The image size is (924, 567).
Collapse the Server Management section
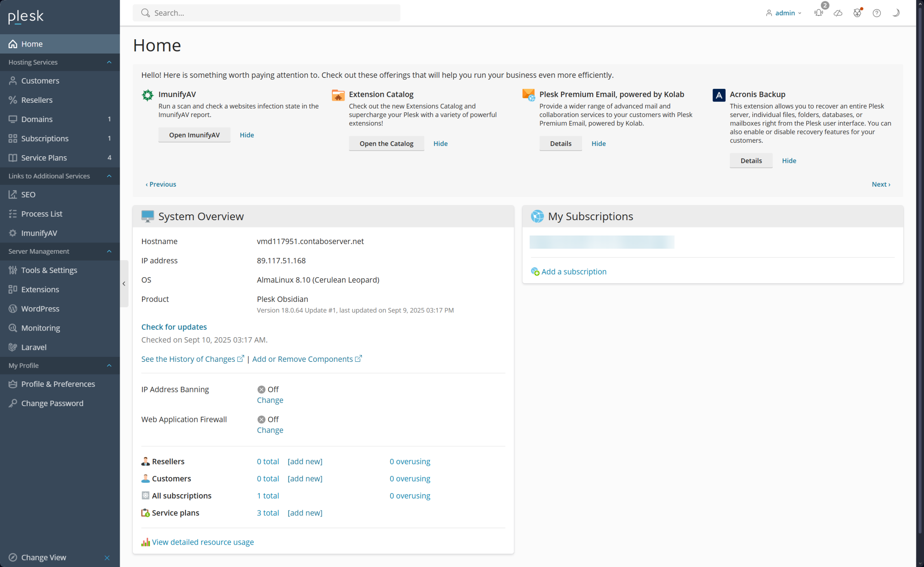point(109,251)
